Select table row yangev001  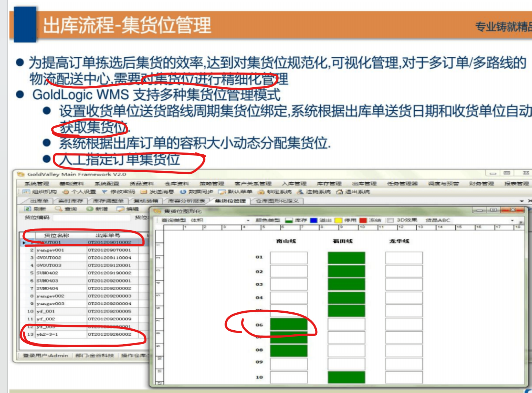pos(84,250)
